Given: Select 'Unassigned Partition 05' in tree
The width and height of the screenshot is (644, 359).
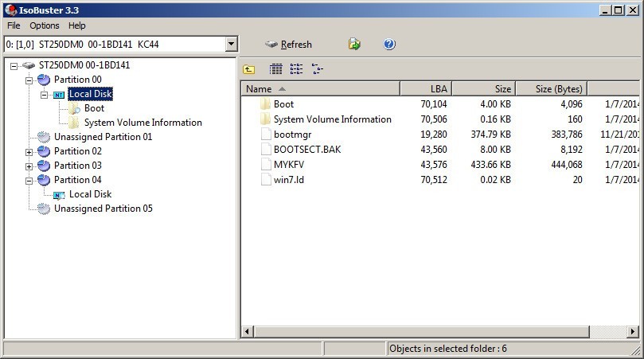Looking at the screenshot, I should coord(103,209).
